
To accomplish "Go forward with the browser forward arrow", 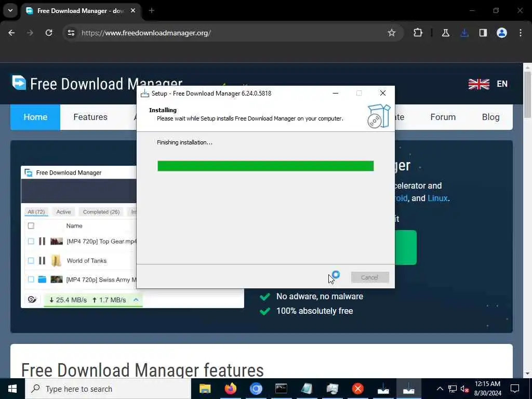I will pyautogui.click(x=30, y=33).
